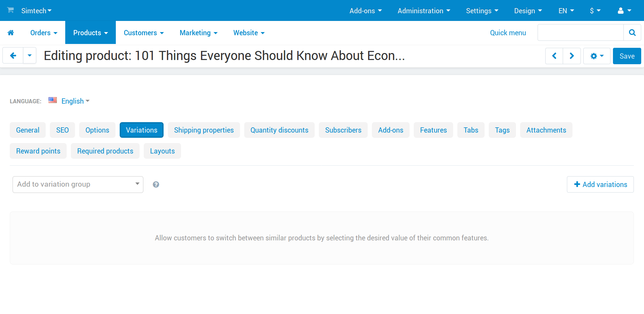Click the Add variations button

(600, 185)
